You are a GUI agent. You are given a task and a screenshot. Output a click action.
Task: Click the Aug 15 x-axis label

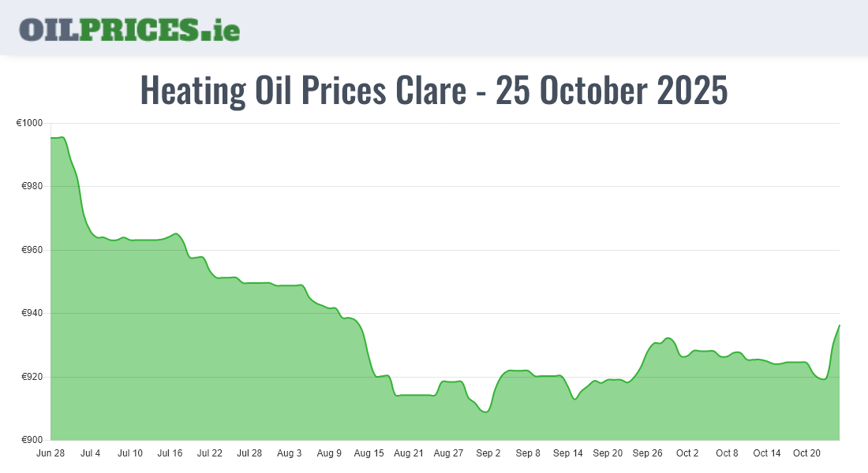369,453
